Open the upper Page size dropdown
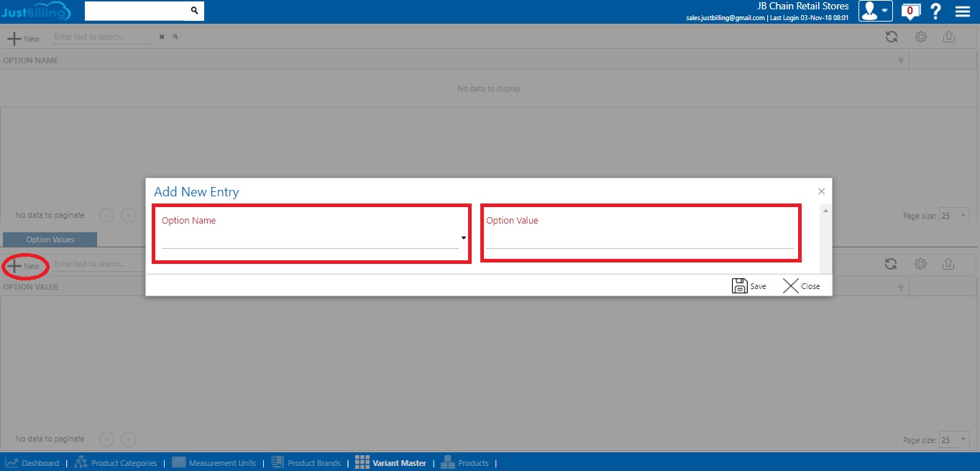Screen dimensions: 980x471 (x=955, y=216)
